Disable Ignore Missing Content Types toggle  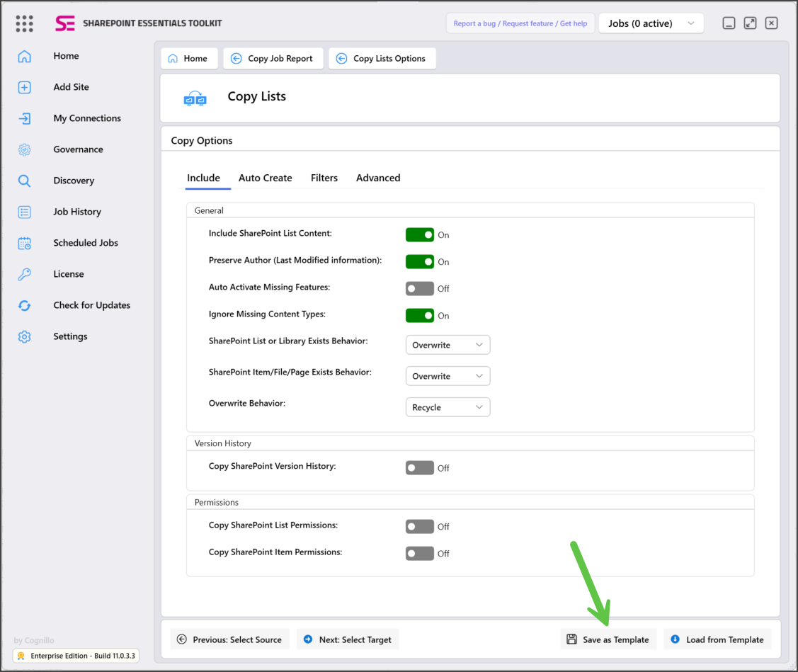[419, 316]
